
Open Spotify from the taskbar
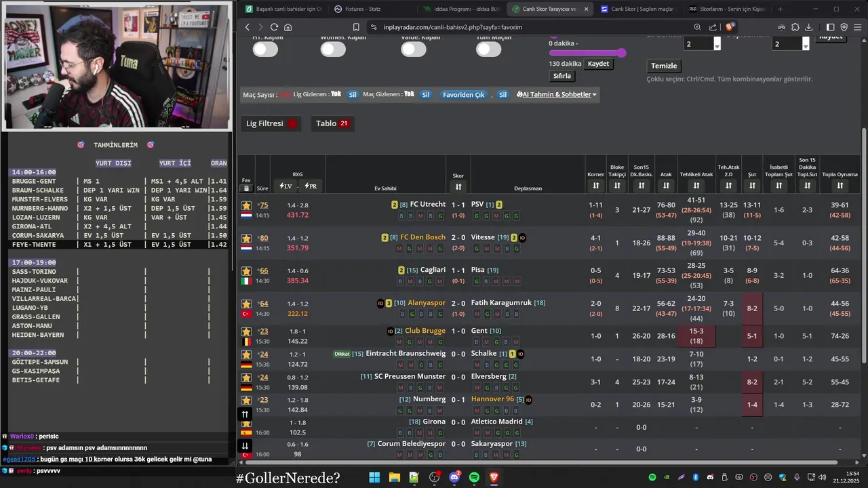pyautogui.click(x=474, y=478)
